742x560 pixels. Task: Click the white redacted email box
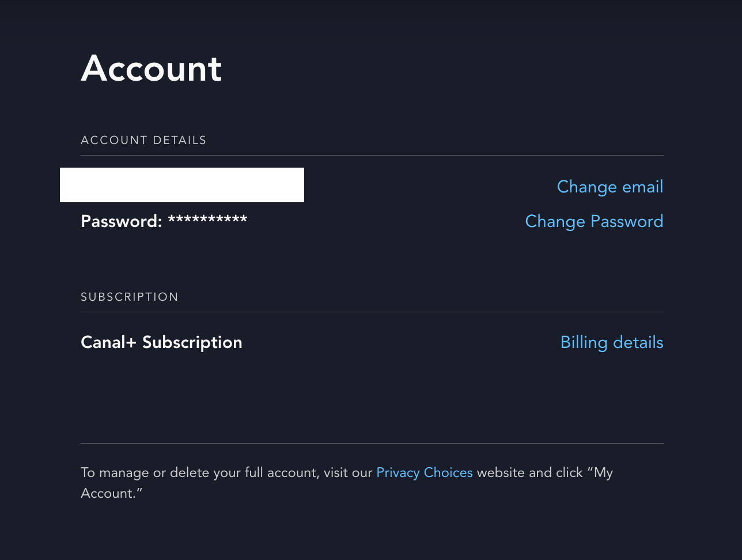(x=182, y=185)
